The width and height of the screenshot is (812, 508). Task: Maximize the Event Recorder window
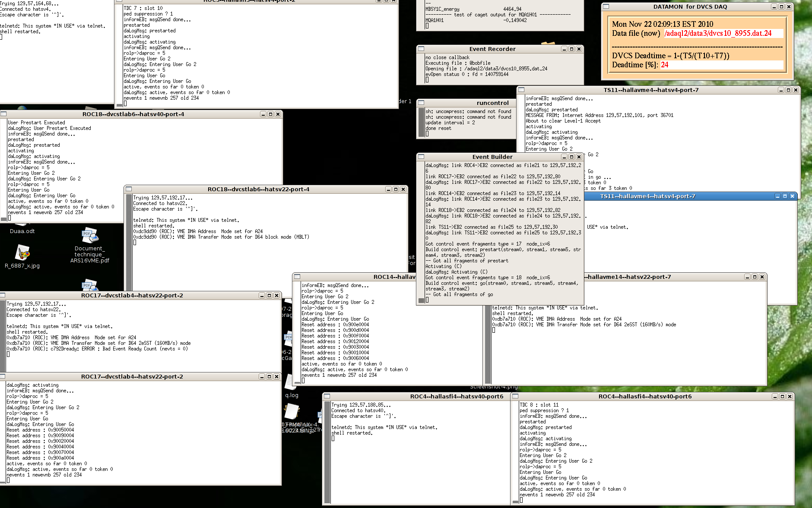coord(571,49)
